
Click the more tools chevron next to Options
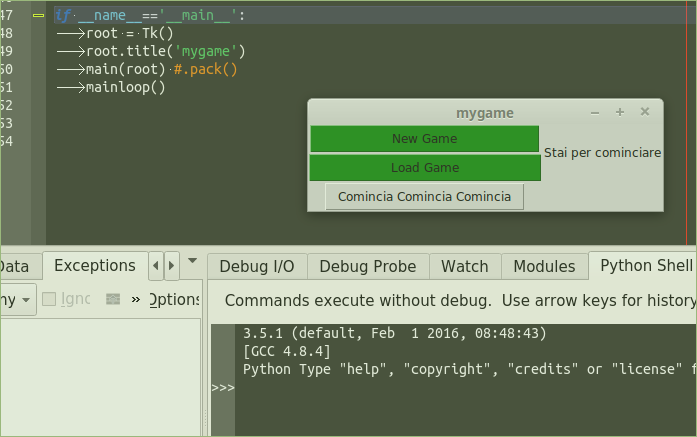pos(135,299)
